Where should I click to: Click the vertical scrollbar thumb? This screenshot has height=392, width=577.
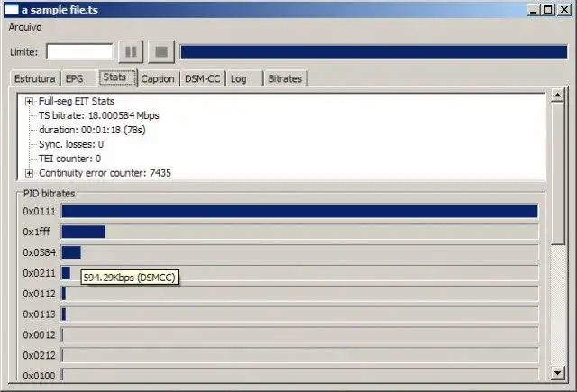pos(558,174)
